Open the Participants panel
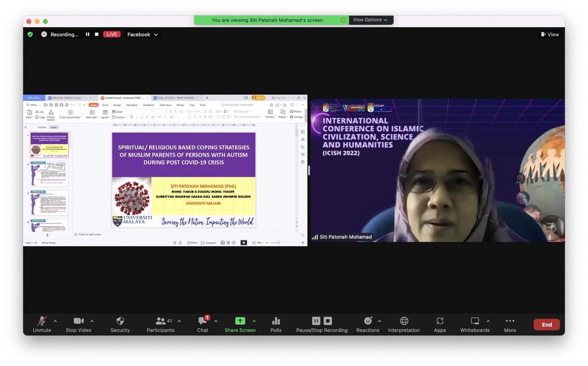 click(x=160, y=324)
